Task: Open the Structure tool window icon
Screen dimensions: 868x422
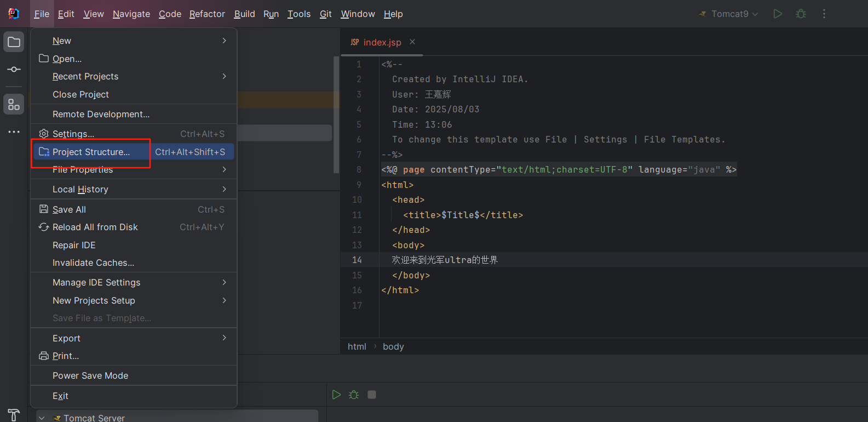Action: click(14, 104)
